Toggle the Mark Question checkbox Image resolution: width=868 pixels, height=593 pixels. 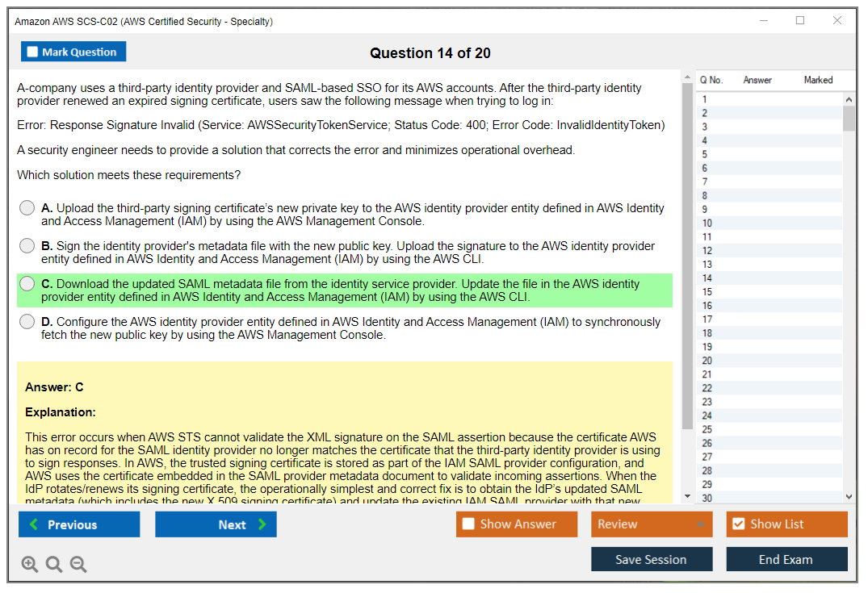click(33, 52)
